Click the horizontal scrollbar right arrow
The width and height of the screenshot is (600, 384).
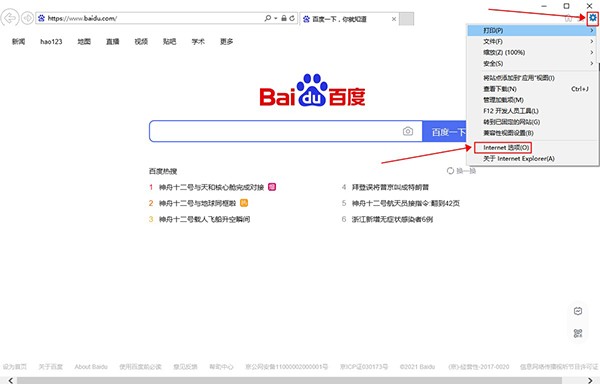[x=591, y=380]
